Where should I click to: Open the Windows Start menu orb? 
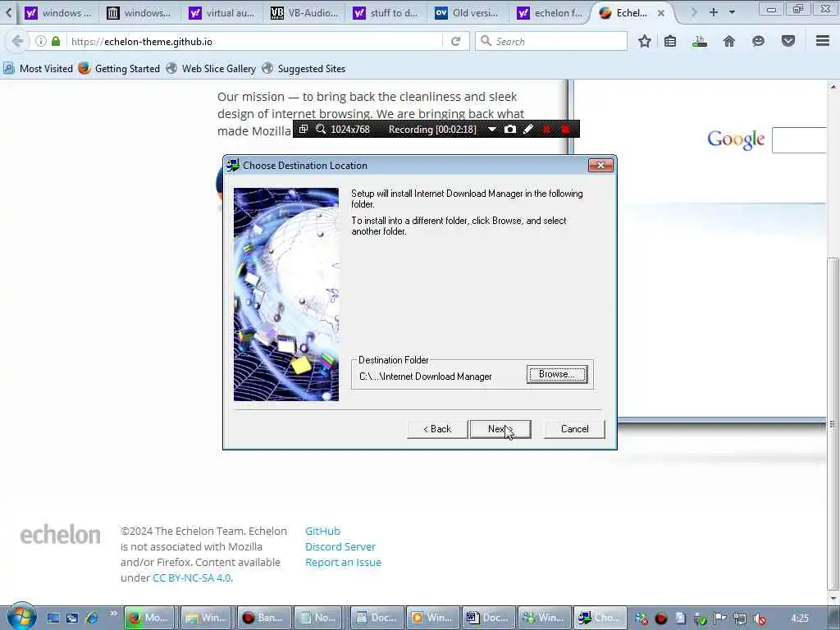(x=21, y=617)
